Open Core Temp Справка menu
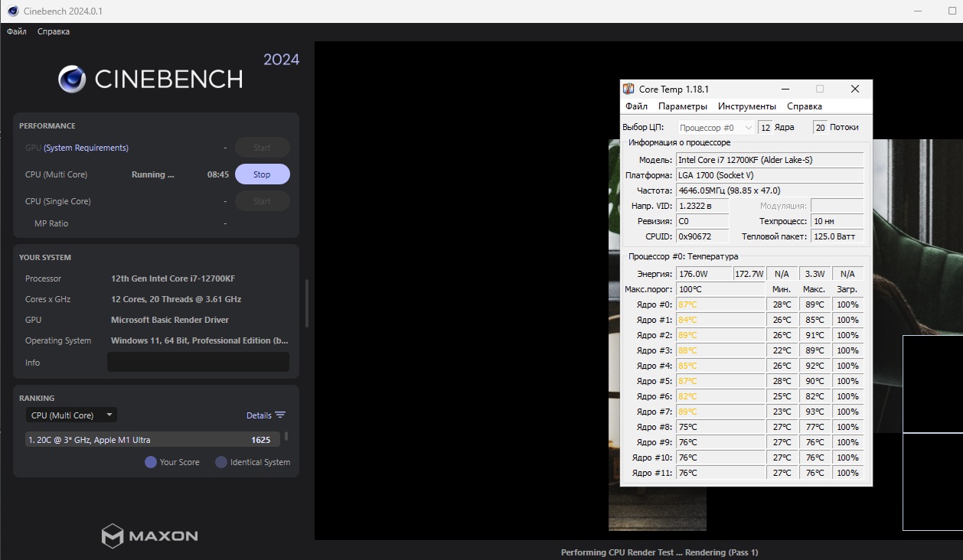963x560 pixels. coord(805,106)
